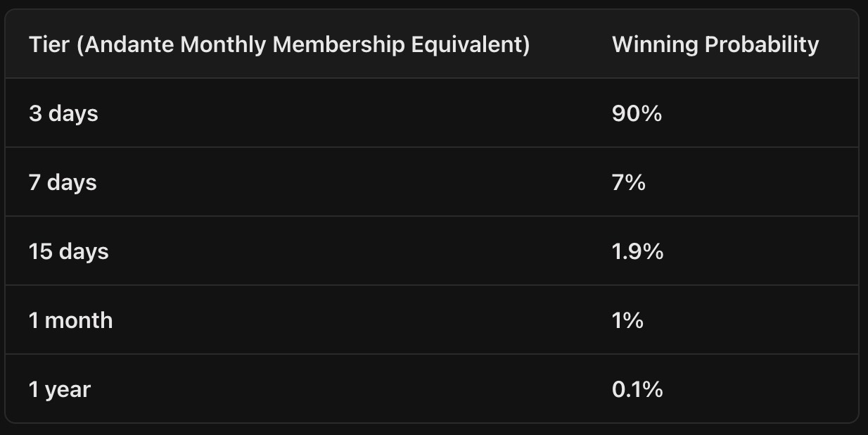Select the 90% probability value

[637, 113]
